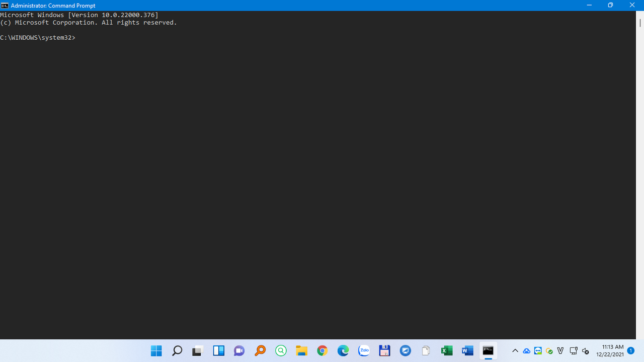Open the Zalo messaging app
Image resolution: width=644 pixels, height=362 pixels.
coord(363,350)
